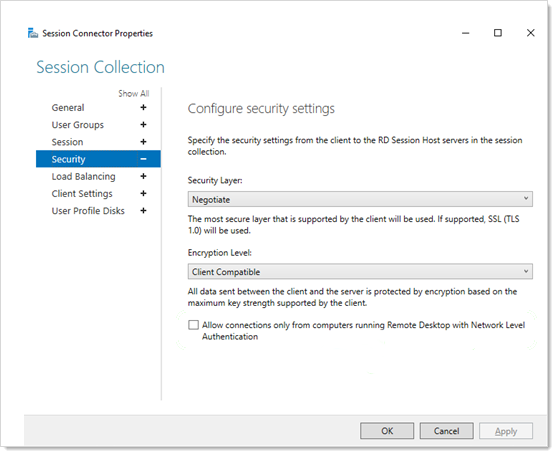Confirm with the OK button
This screenshot has width=556, height=455.
387,431
